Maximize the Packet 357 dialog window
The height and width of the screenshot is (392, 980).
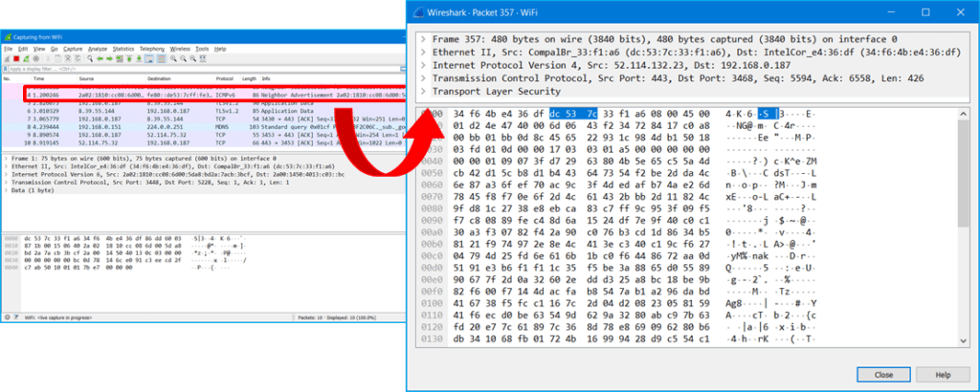pos(926,11)
